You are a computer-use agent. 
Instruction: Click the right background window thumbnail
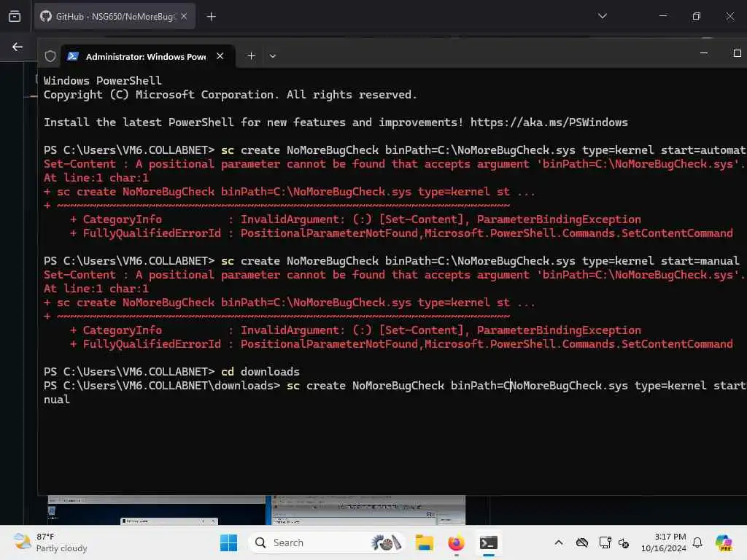(x=368, y=510)
